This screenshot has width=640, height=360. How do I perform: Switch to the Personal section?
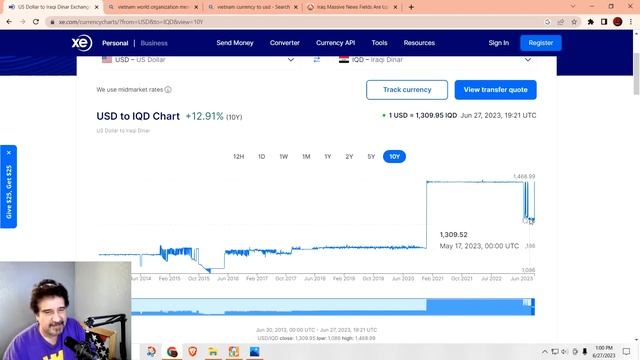(115, 43)
